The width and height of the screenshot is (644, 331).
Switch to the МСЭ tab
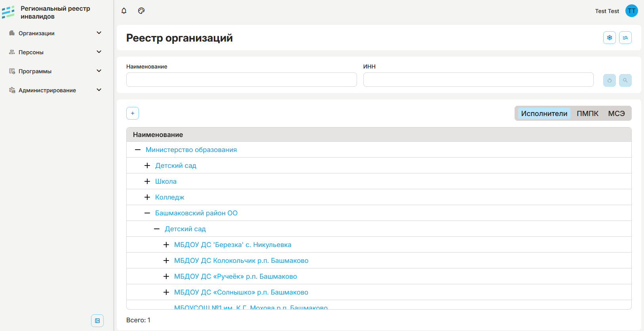coord(616,114)
